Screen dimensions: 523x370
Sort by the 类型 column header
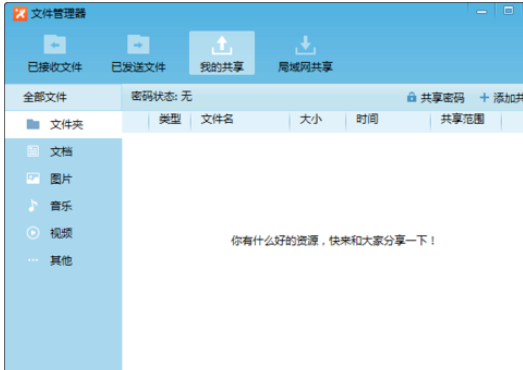tap(170, 119)
